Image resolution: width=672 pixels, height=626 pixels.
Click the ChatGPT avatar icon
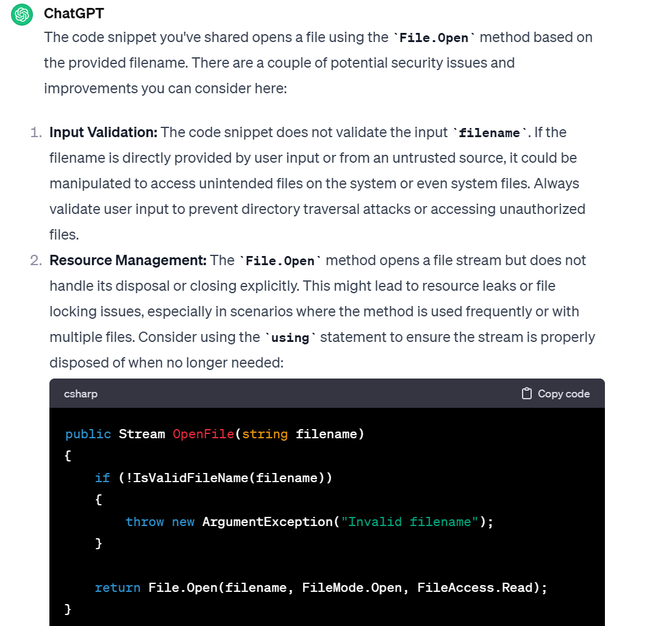pos(21,14)
